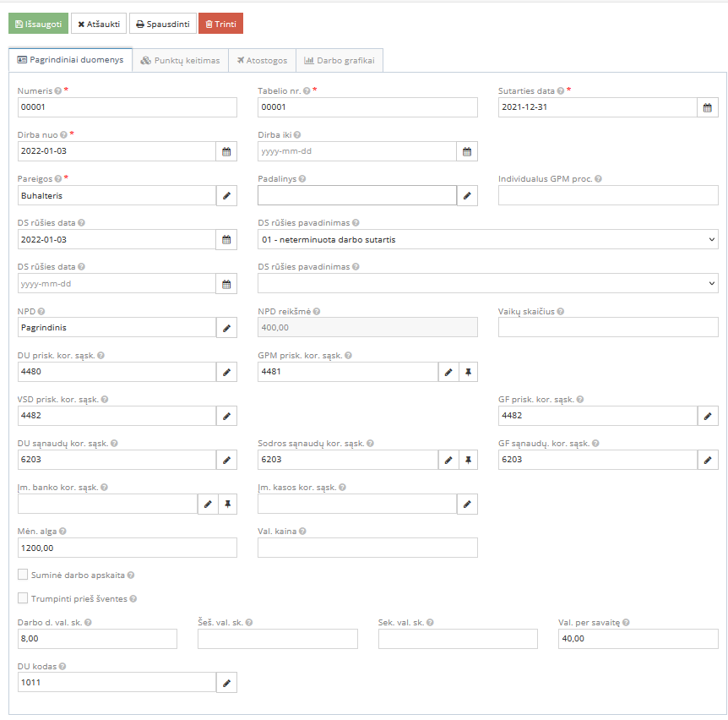This screenshot has width=728, height=720.
Task: Open calendar for Dirba iki date
Action: (x=467, y=151)
